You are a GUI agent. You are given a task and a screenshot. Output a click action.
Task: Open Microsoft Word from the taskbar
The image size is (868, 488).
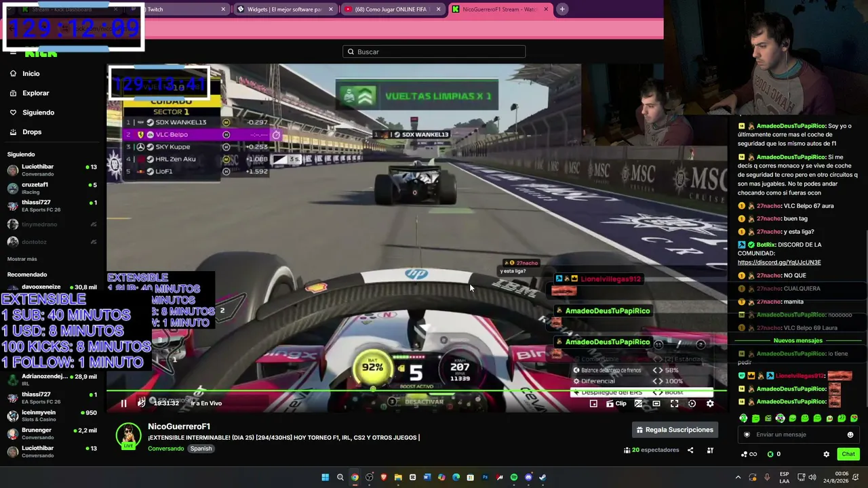[427, 477]
